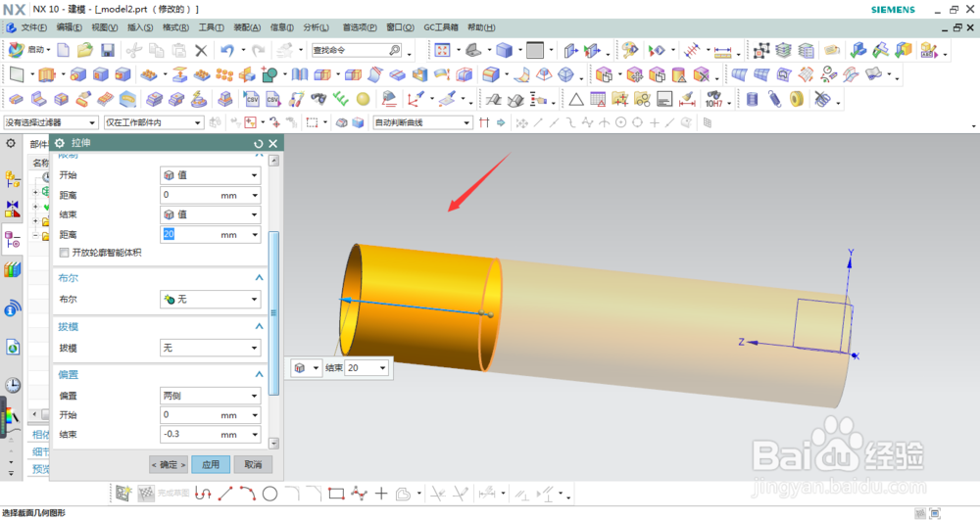This screenshot has width=980, height=520.
Task: Click the offset end field showing -0.3
Action: [210, 435]
